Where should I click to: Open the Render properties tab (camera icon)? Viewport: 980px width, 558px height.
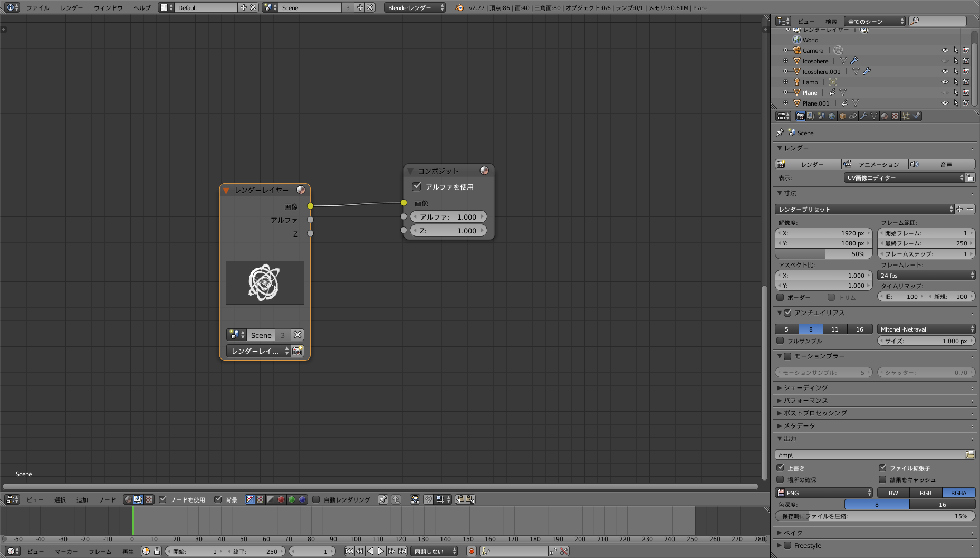800,116
